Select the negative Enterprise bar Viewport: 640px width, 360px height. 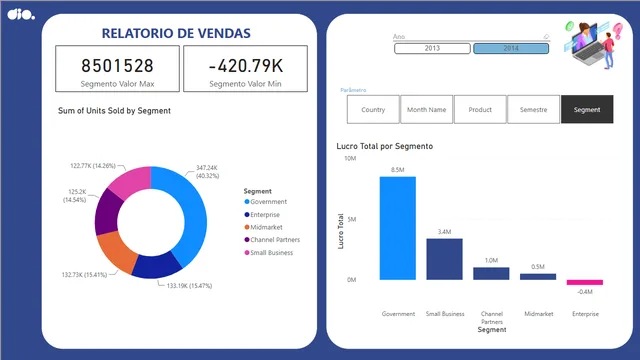[585, 282]
